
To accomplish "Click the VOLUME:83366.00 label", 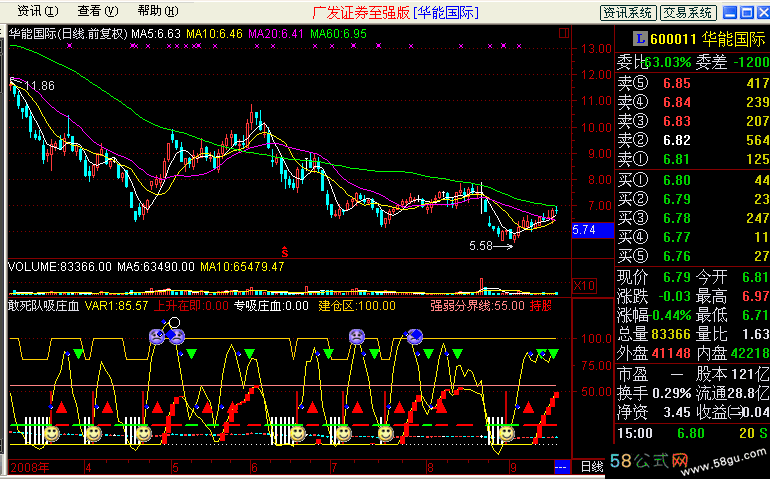I will click(60, 267).
